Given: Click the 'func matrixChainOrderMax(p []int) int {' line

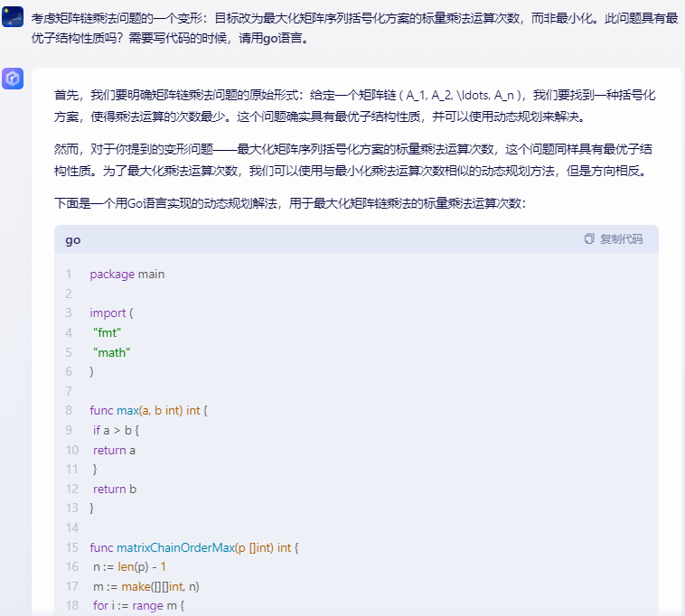Looking at the screenshot, I should [x=194, y=547].
